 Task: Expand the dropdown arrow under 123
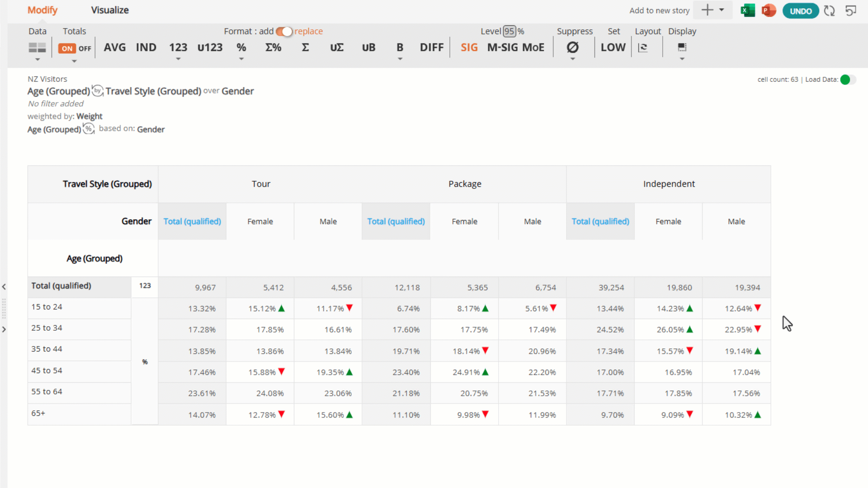pos(178,59)
